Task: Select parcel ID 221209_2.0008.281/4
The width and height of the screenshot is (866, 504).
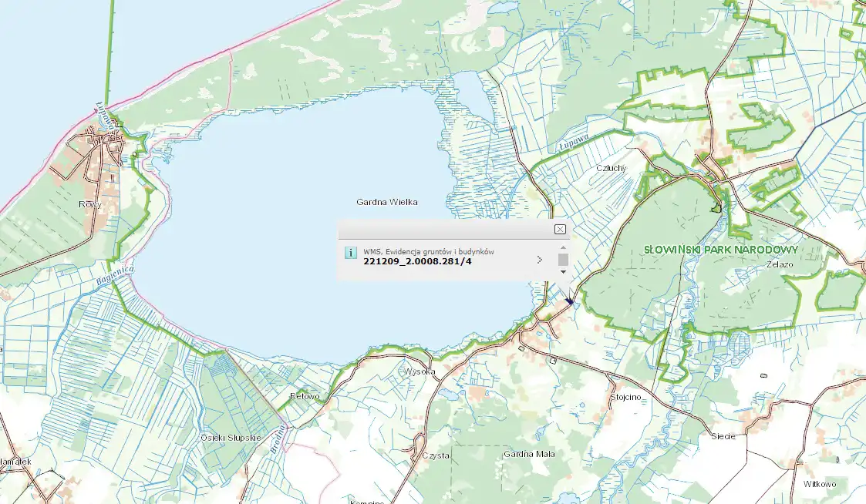Action: click(x=417, y=262)
